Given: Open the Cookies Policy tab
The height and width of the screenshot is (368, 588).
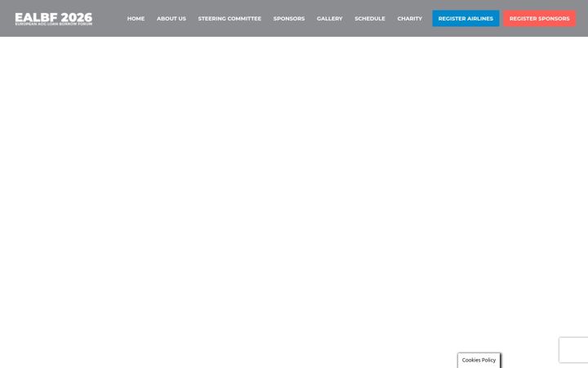Looking at the screenshot, I should pos(479,360).
